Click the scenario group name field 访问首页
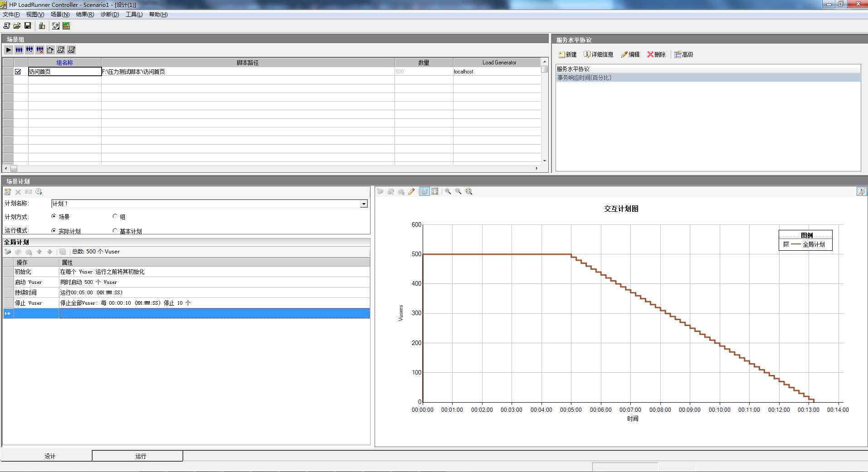868x472 pixels. (x=65, y=72)
